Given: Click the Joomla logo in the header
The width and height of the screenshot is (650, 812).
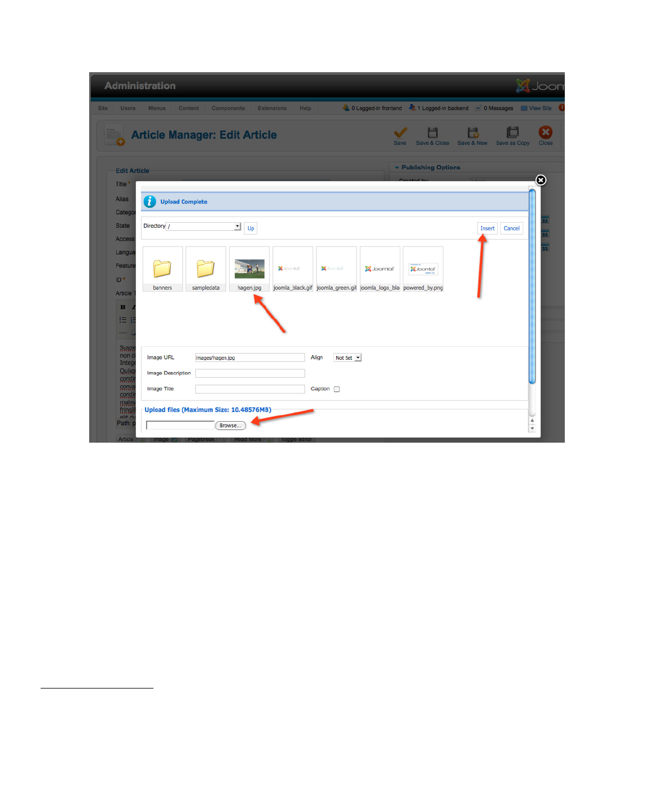Looking at the screenshot, I should 540,86.
